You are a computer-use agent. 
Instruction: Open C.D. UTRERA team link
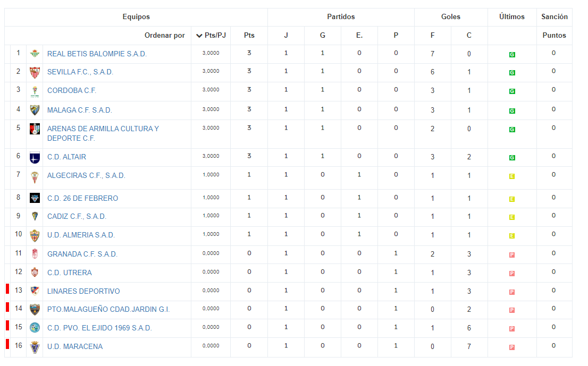click(x=69, y=273)
